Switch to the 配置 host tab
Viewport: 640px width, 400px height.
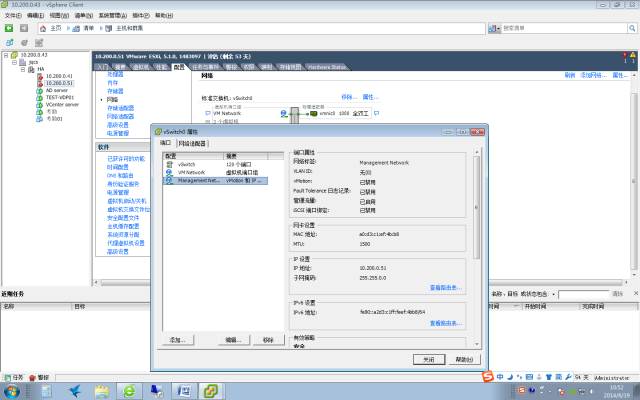pyautogui.click(x=179, y=67)
